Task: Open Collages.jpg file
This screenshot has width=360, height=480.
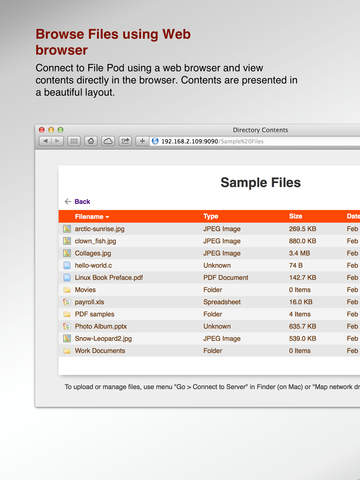Action: [x=93, y=253]
